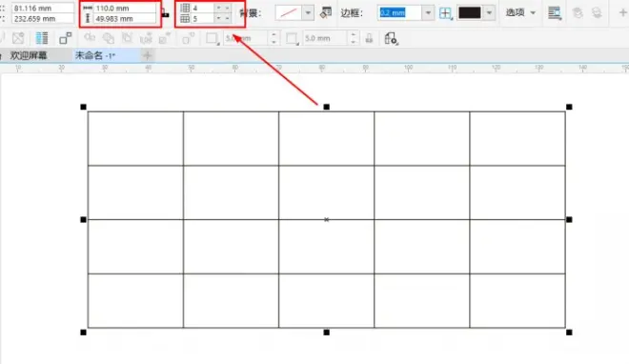
Task: Click the align and distribute icon
Action: coord(42,38)
